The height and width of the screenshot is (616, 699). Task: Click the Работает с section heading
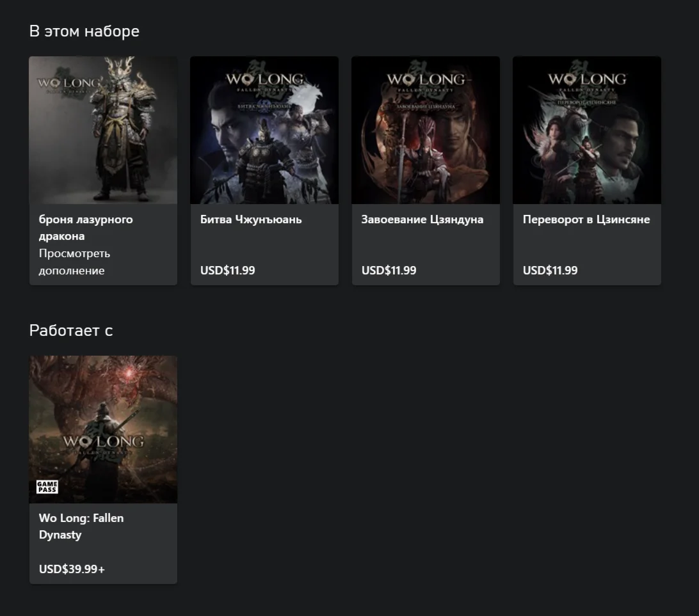71,330
